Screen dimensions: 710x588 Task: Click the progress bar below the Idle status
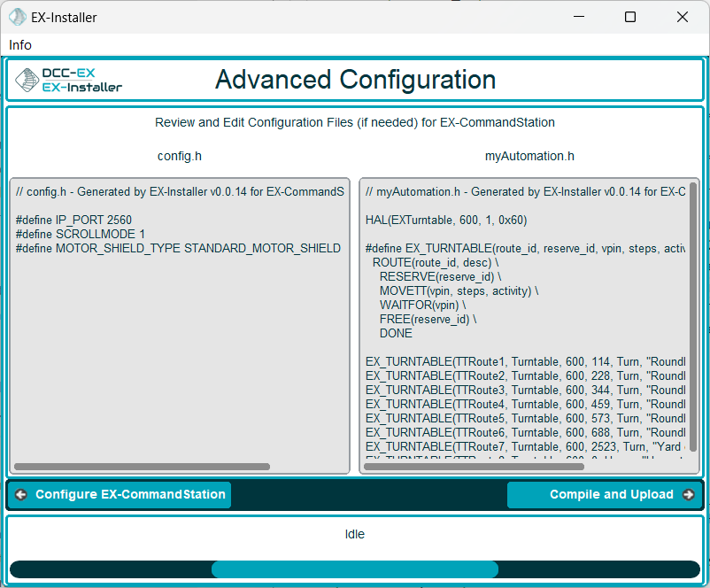(x=354, y=569)
